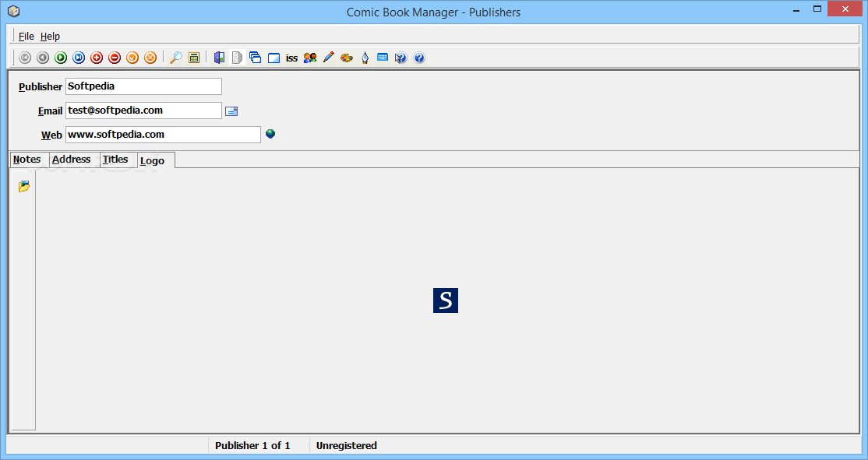Image resolution: width=868 pixels, height=460 pixels.
Task: Open the paint palette icon
Action: pos(347,58)
